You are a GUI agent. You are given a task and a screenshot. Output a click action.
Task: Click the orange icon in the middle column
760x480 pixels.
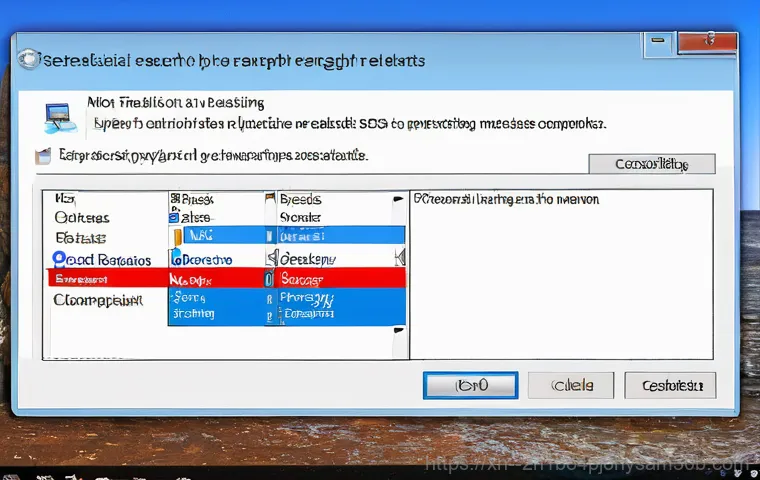(179, 238)
